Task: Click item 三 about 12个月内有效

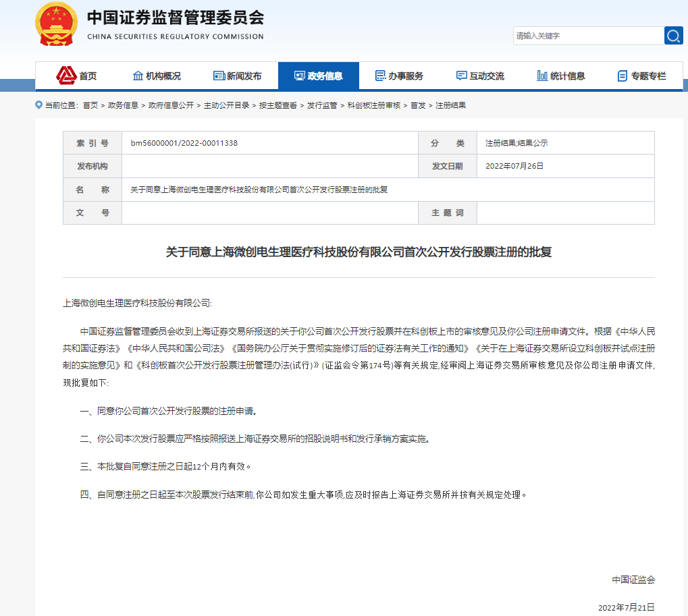Action: 165,466
